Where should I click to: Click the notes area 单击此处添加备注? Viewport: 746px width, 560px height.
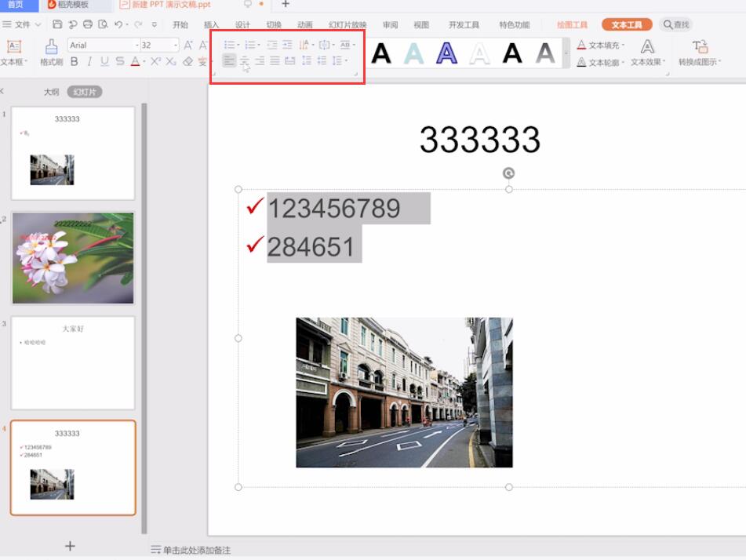point(196,550)
